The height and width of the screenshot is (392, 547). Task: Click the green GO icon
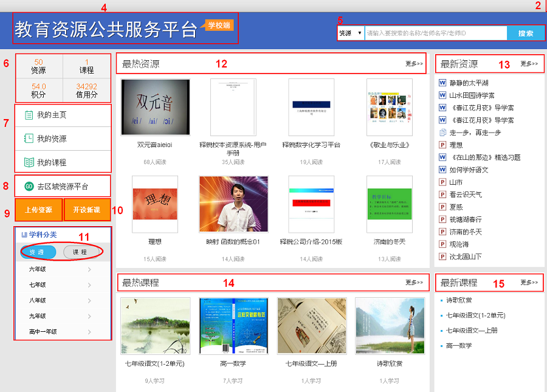click(x=29, y=186)
